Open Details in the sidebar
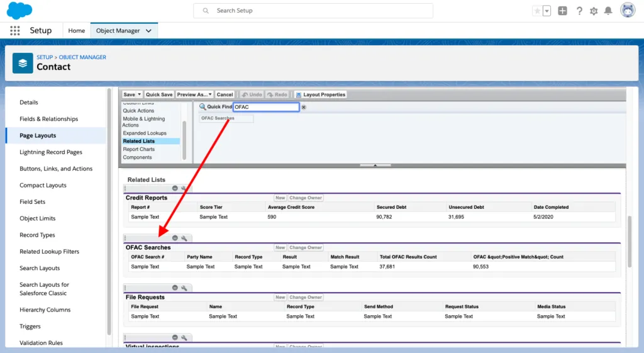644x353 pixels. (x=29, y=103)
